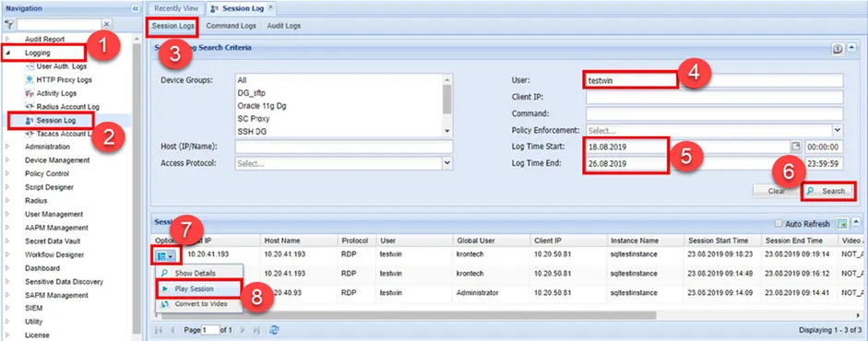Open the Policy Enforcement dropdown
This screenshot has height=341, width=868.
tap(838, 131)
